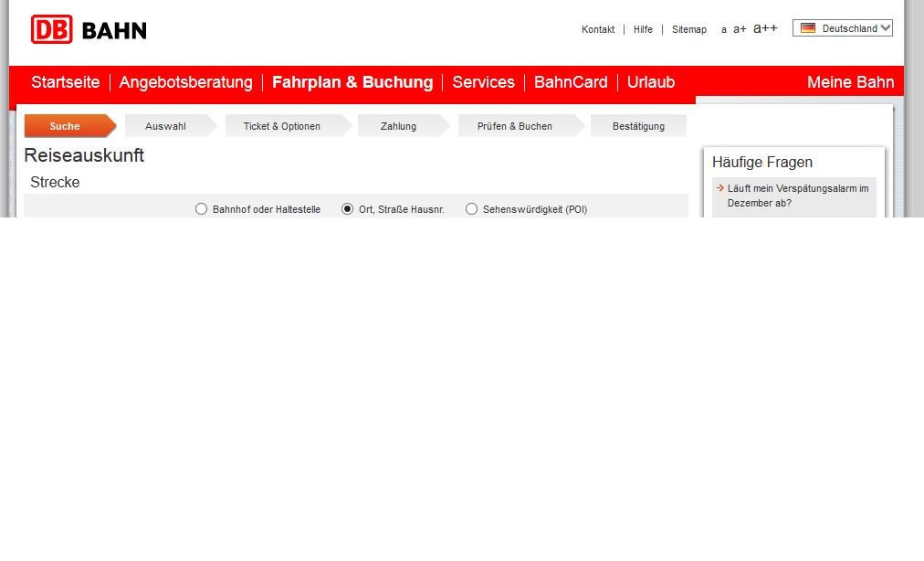Click the Reiseauskunft heading
The image size is (924, 561).
click(x=84, y=155)
